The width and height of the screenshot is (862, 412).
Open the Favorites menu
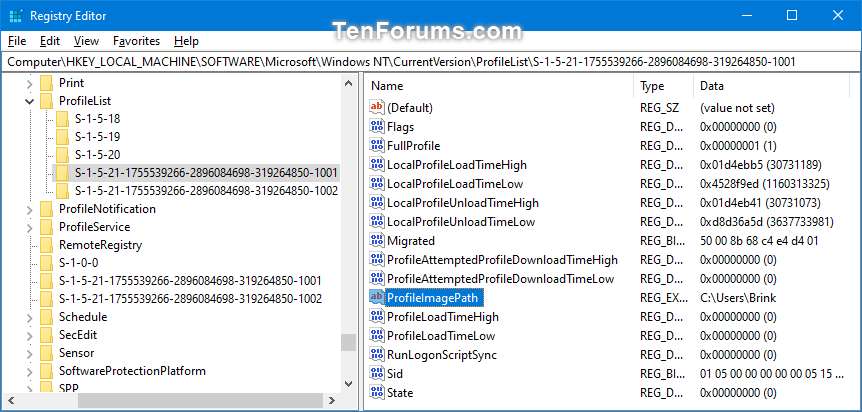pyautogui.click(x=136, y=41)
